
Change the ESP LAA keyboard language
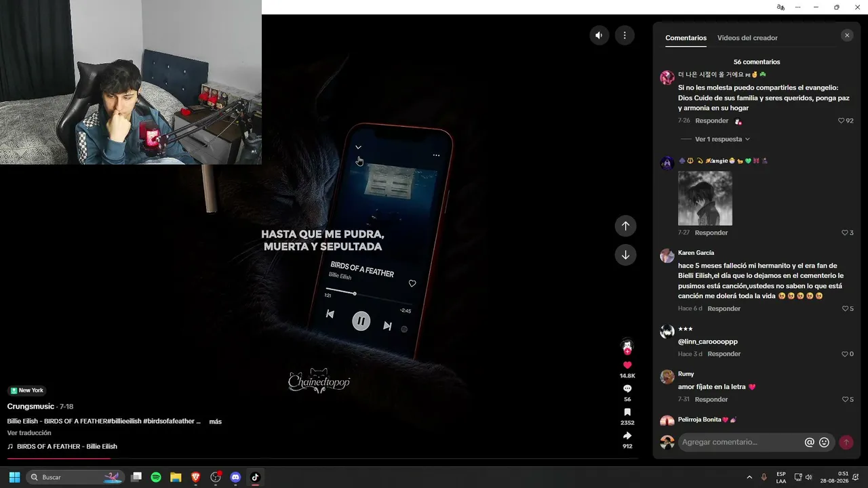[781, 477]
